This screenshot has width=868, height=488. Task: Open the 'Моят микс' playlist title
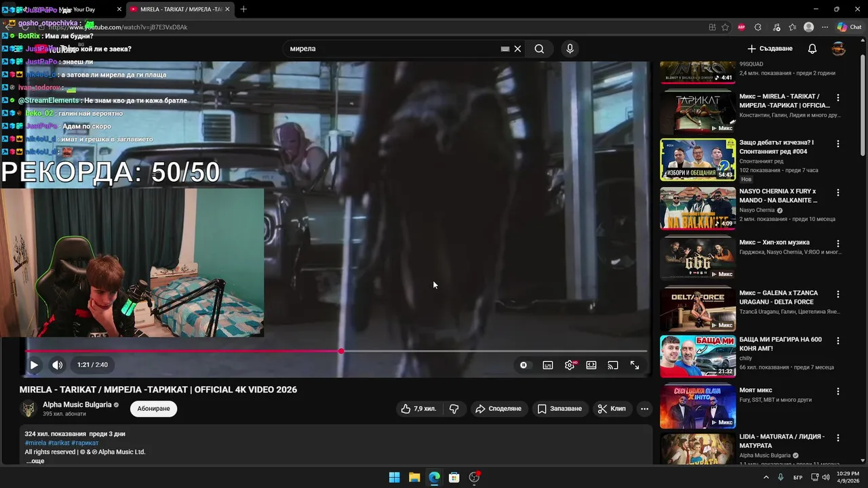click(x=755, y=390)
